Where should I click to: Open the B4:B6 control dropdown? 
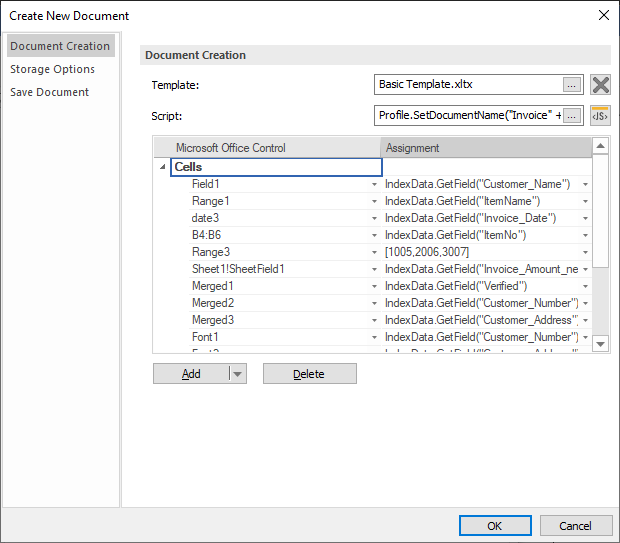(x=374, y=235)
